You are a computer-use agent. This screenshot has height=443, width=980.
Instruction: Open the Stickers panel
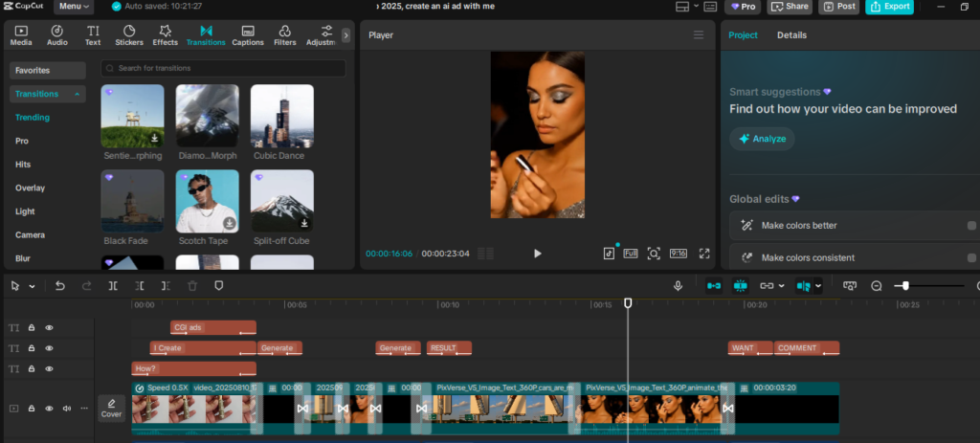tap(128, 35)
